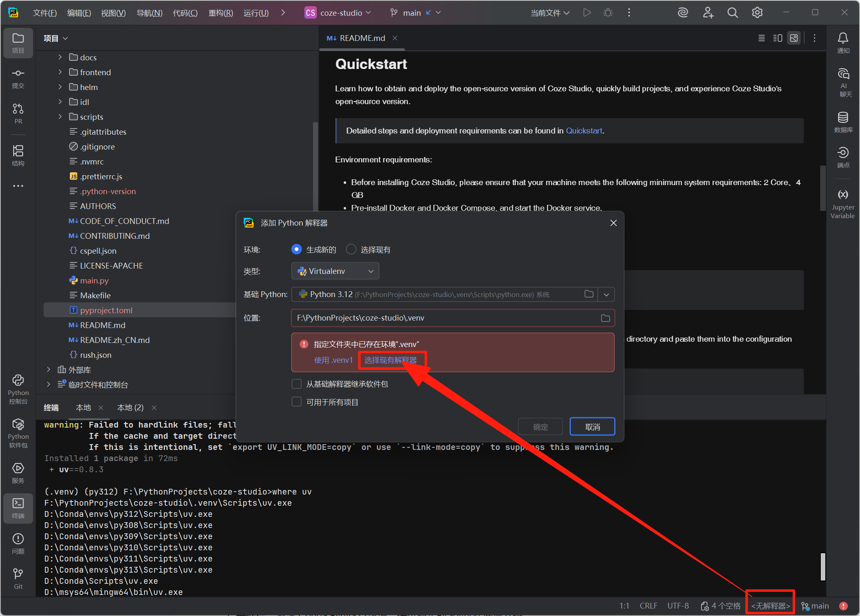Open the Problems (问题) tool window
860x616 pixels.
coord(18,544)
